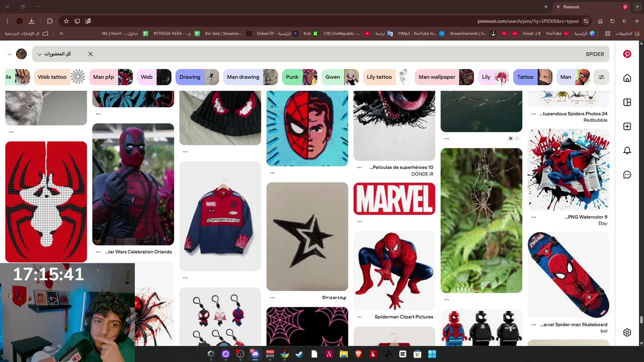Select the Tattoo filter chip
This screenshot has height=362, width=644.
coord(533,77)
